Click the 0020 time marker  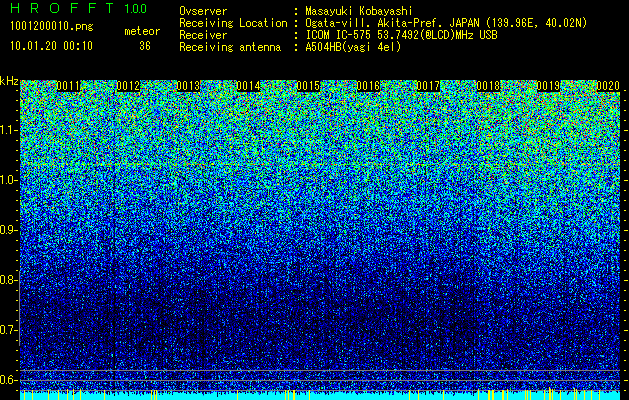point(608,86)
